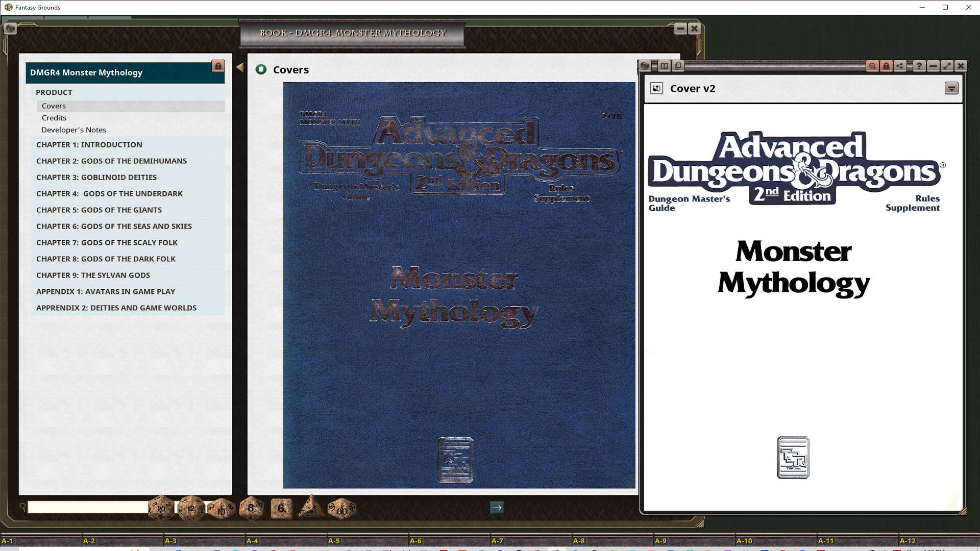Image resolution: width=980 pixels, height=551 pixels.
Task: Collapse the index sidebar with the left arrow
Action: 240,67
